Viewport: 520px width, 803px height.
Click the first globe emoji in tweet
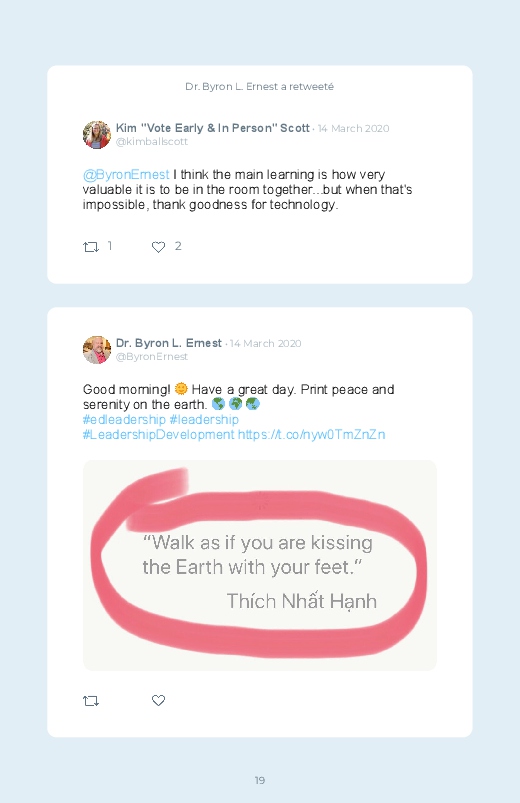click(x=218, y=404)
